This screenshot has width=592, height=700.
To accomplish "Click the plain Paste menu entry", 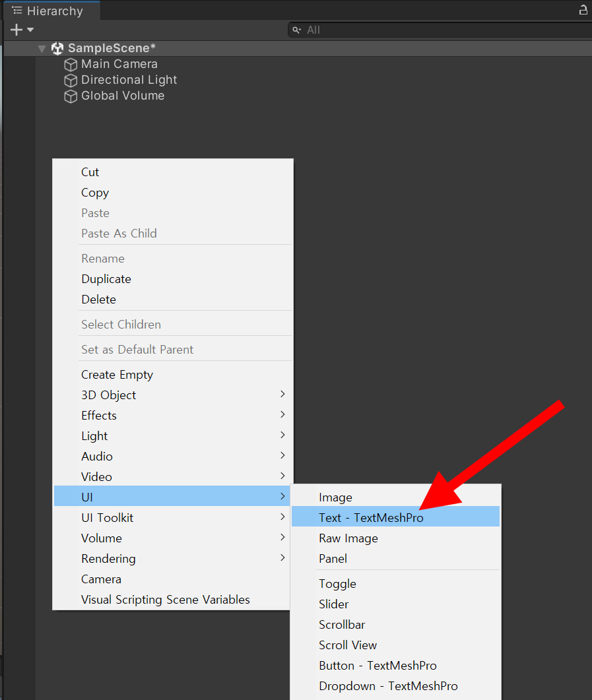I will (x=173, y=213).
